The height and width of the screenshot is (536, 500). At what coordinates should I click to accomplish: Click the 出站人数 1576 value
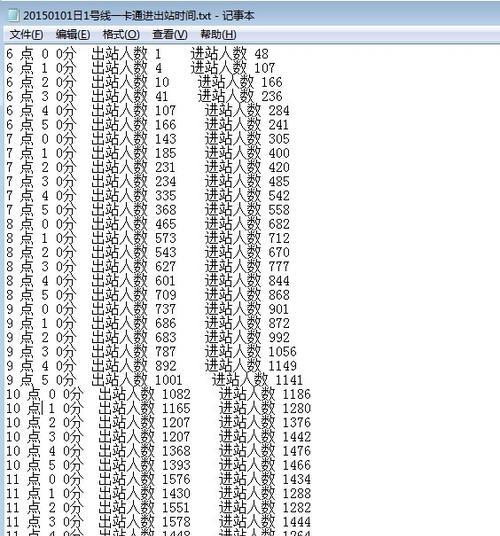point(176,479)
